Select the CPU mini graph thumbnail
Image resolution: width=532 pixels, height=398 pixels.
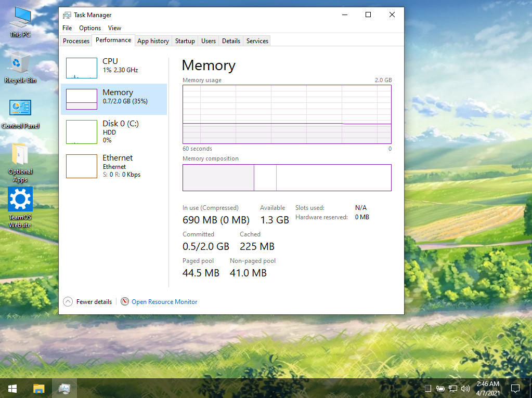(x=82, y=68)
